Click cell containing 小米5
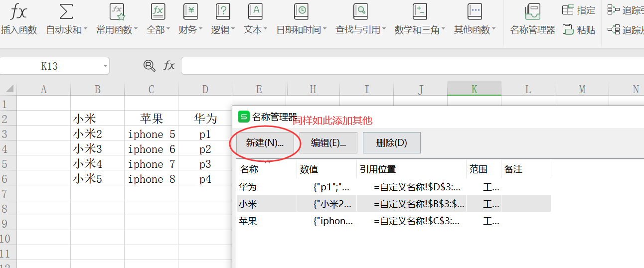This screenshot has width=644, height=268. (x=98, y=179)
